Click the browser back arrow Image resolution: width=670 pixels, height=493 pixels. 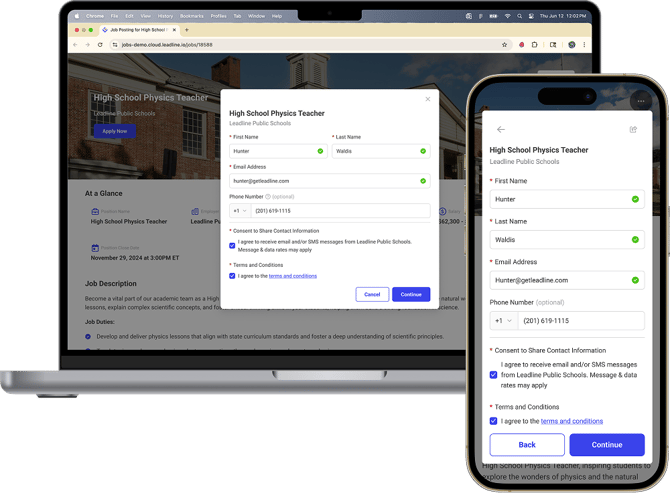[76, 45]
